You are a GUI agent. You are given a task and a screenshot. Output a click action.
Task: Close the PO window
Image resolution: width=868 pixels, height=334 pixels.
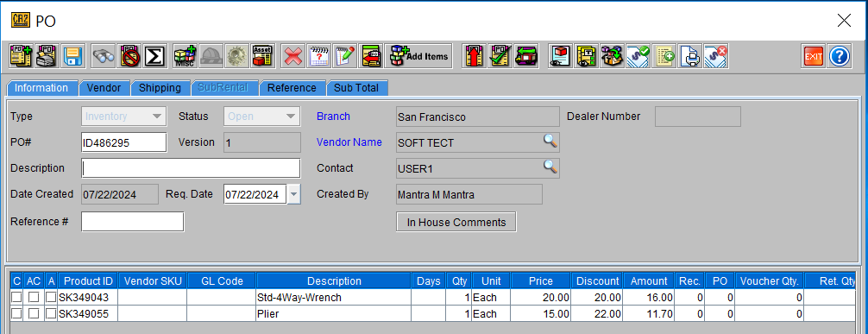click(x=844, y=21)
